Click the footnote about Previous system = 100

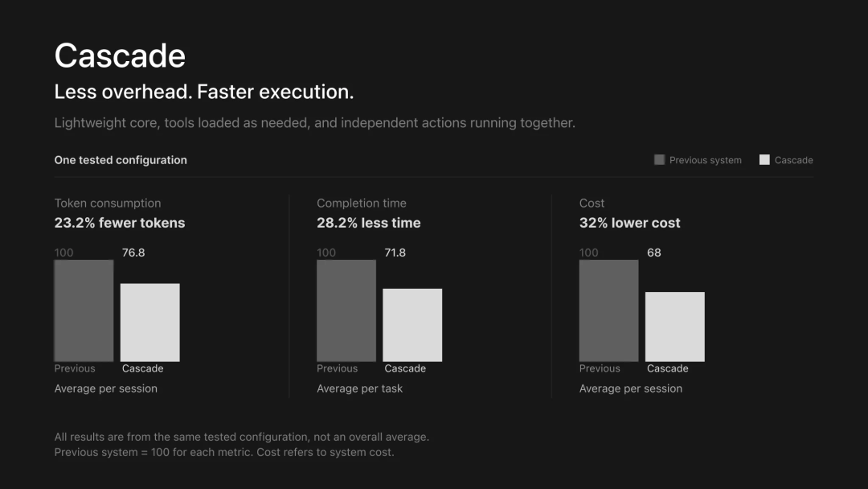click(x=224, y=452)
